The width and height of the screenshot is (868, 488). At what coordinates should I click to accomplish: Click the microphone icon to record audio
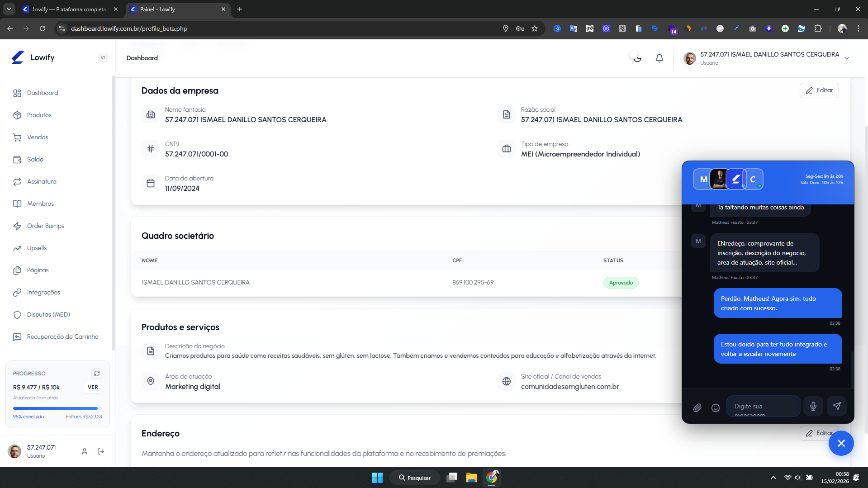click(x=813, y=406)
